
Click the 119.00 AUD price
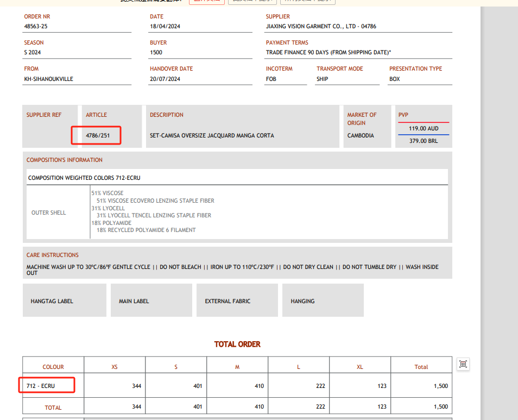point(424,129)
